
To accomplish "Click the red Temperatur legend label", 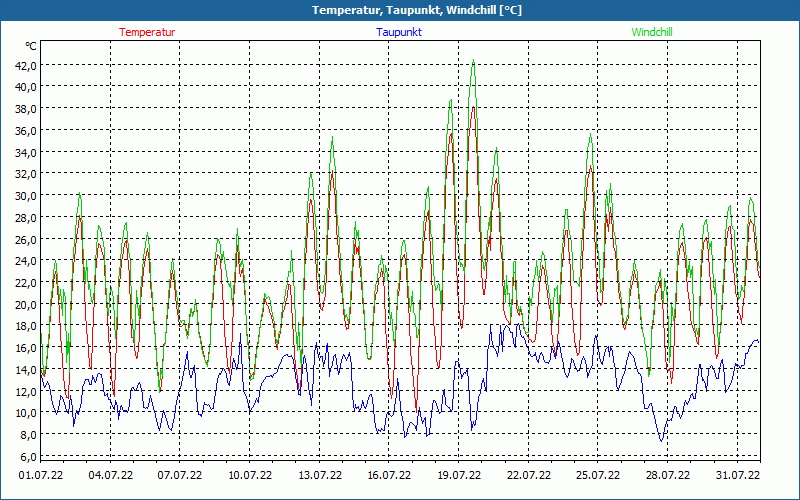I will tap(147, 32).
